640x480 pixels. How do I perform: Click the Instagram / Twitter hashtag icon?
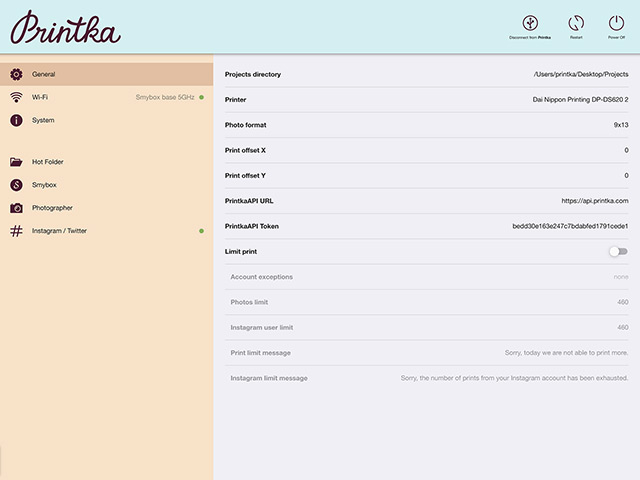[x=16, y=231]
